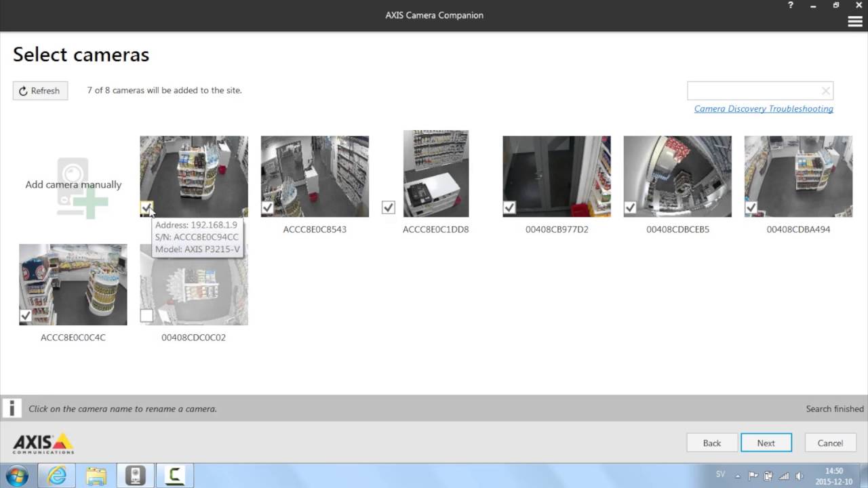Click the Back button
This screenshot has height=488, width=868.
(x=712, y=443)
